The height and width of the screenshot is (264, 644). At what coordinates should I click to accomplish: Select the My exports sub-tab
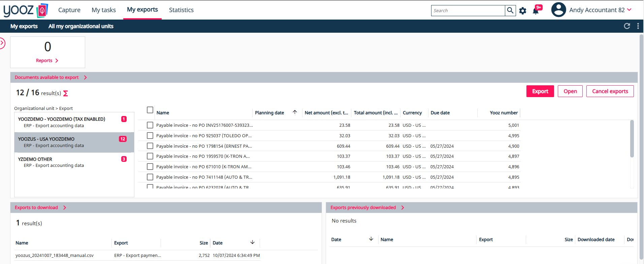(x=24, y=26)
